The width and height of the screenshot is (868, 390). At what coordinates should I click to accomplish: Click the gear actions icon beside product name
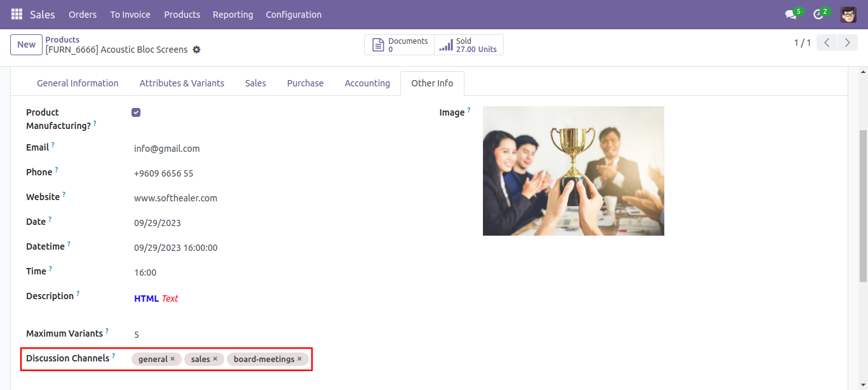tap(196, 50)
